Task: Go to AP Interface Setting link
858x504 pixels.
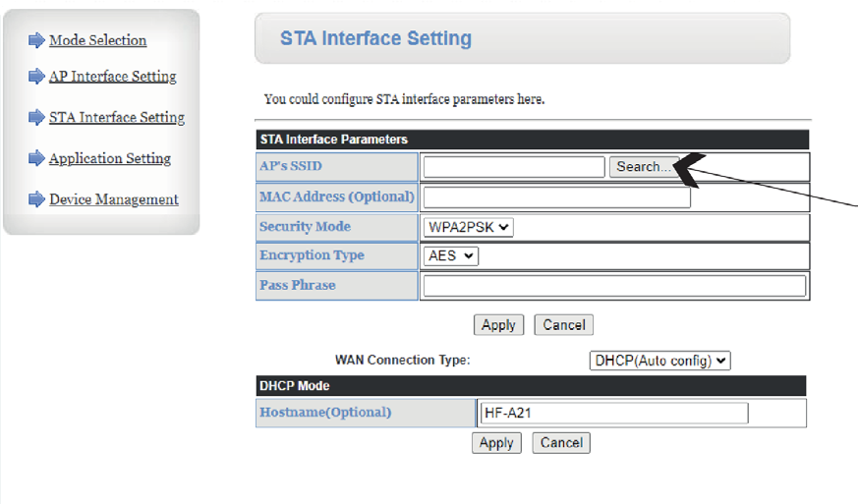Action: [112, 77]
